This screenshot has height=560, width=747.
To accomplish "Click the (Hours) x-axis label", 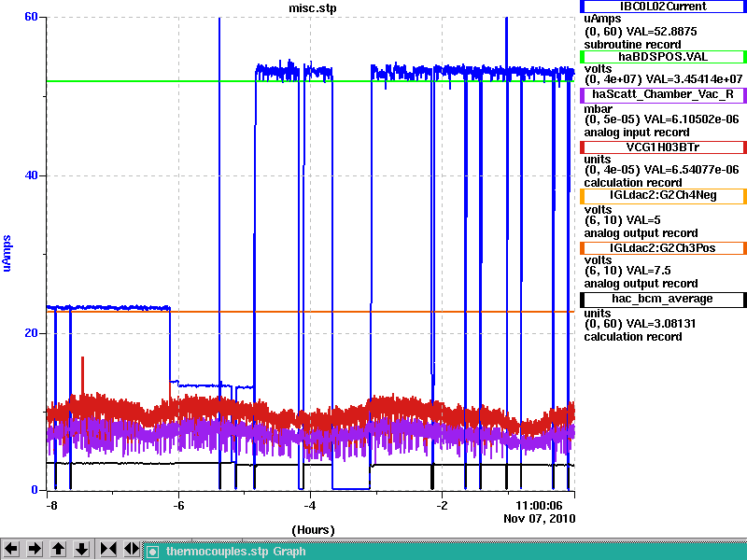I will (313, 530).
